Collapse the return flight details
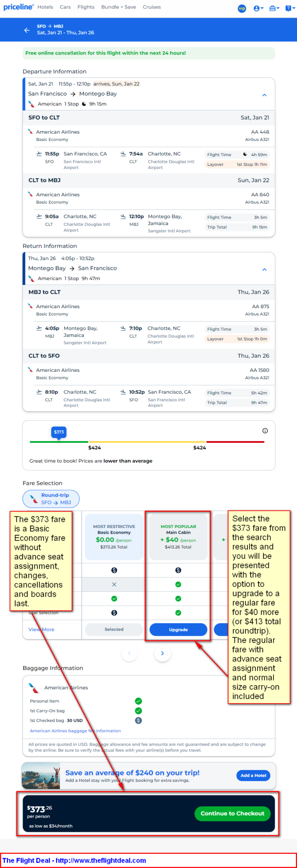Viewport: 297px width, 868px height. (x=264, y=270)
